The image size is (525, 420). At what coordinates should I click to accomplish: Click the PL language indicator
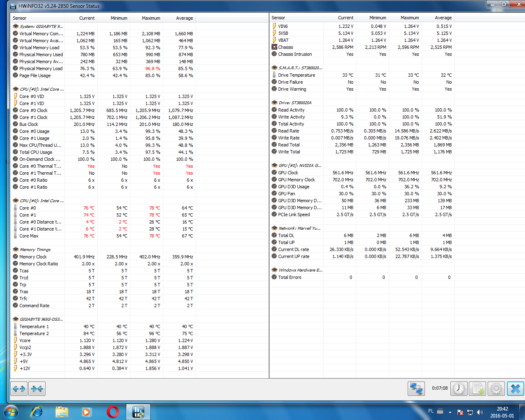(x=431, y=411)
